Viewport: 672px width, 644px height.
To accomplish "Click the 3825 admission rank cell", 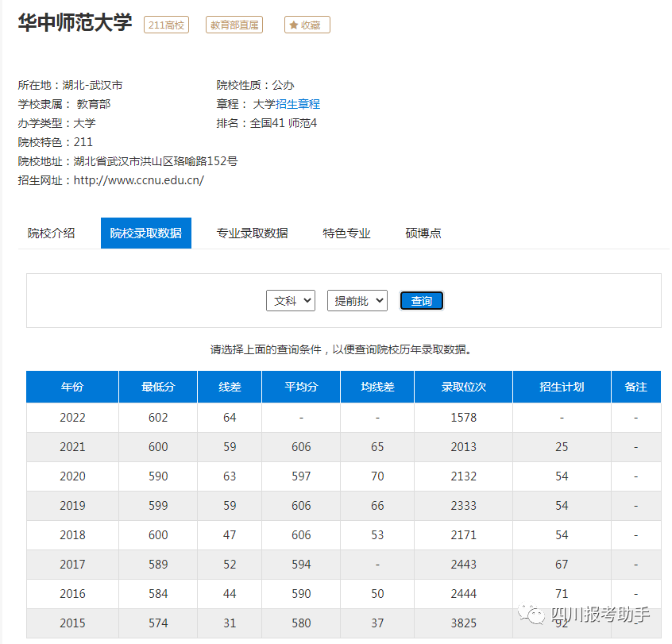I will pyautogui.click(x=464, y=623).
